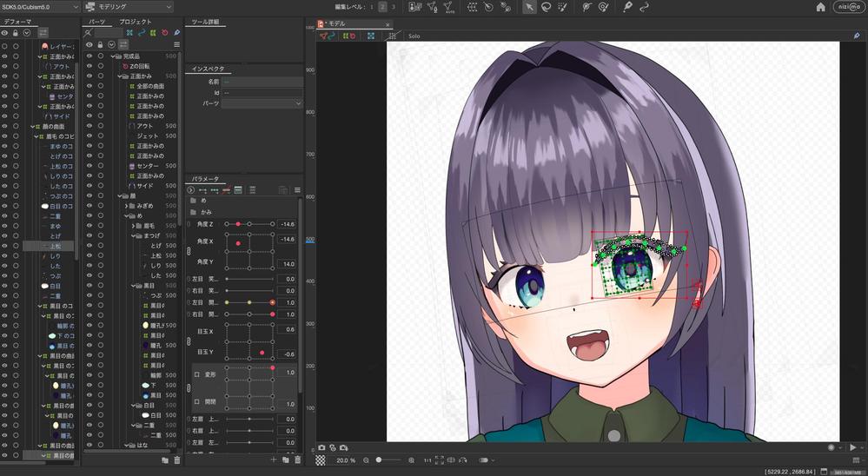Set edit level to 3

[x=394, y=7]
